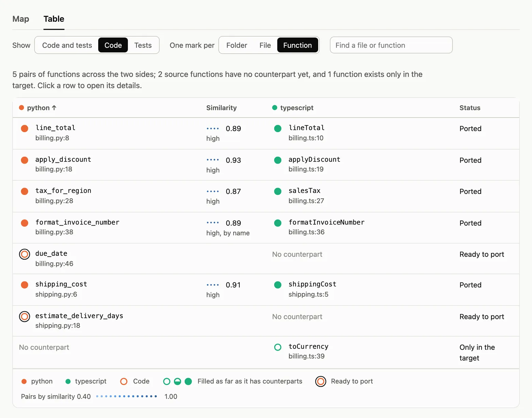Set one mark per File

click(265, 45)
